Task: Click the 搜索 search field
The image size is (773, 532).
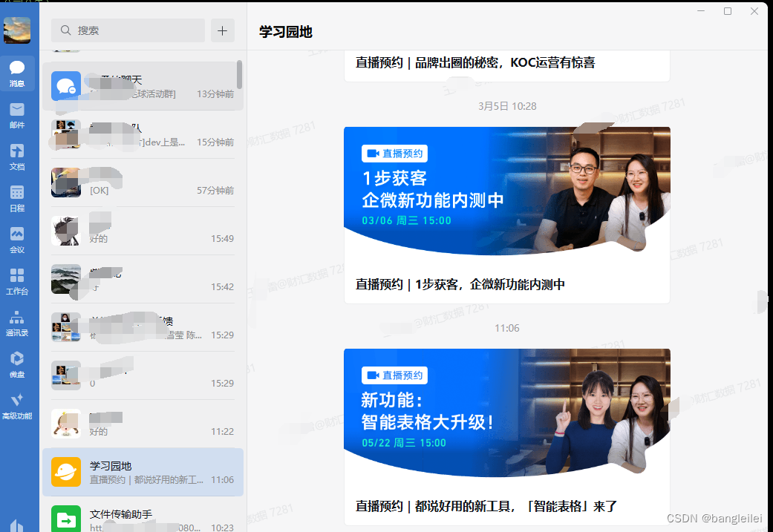Action: coord(128,30)
